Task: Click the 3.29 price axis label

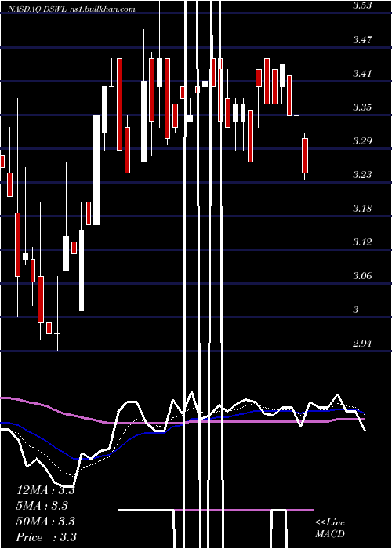Action: [362, 141]
